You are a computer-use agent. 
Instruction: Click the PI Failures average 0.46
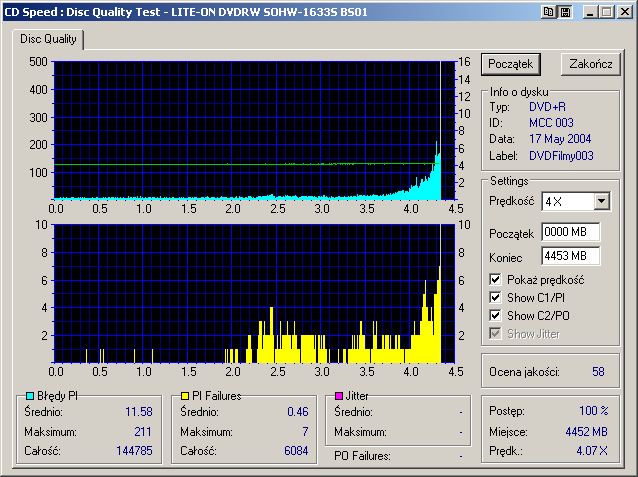[298, 411]
